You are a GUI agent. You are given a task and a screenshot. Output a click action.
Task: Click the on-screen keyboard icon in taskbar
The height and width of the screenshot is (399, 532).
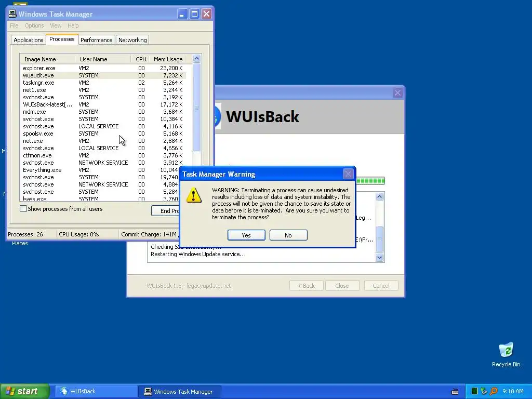click(x=455, y=392)
